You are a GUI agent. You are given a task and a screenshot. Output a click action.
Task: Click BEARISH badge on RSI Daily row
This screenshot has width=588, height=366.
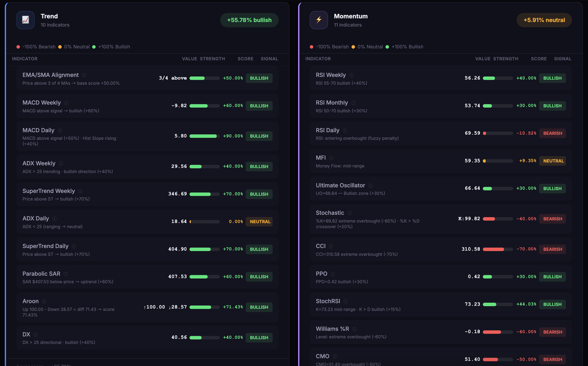pos(552,133)
